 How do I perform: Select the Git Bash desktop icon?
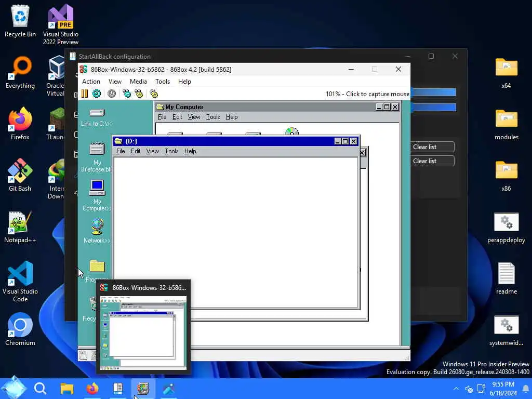[x=20, y=175]
